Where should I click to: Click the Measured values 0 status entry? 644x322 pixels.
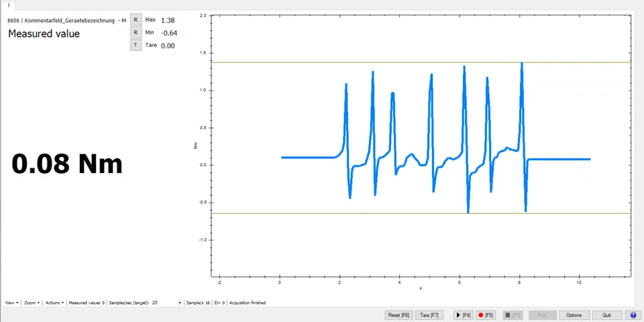coord(87,303)
